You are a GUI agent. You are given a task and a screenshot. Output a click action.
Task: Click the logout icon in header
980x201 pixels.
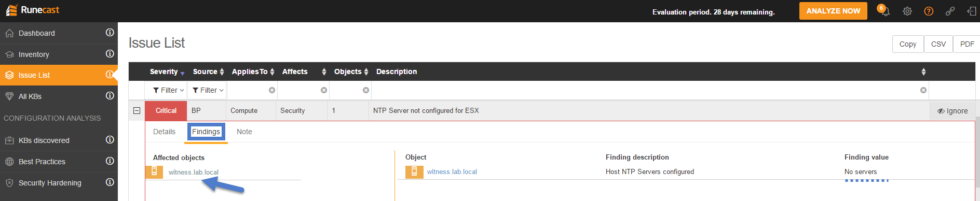pos(972,11)
